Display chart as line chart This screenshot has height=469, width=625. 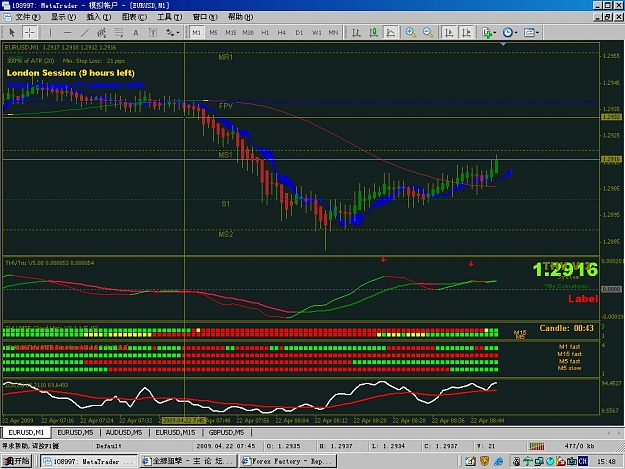[x=391, y=33]
